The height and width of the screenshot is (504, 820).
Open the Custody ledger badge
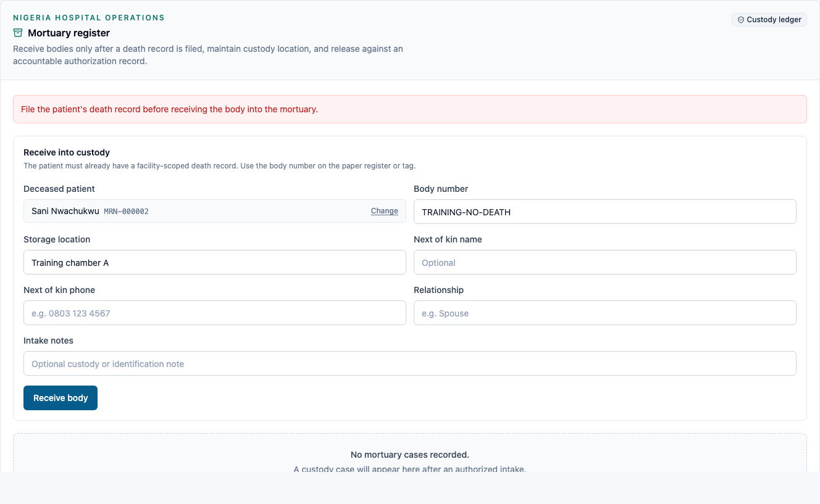coord(769,20)
